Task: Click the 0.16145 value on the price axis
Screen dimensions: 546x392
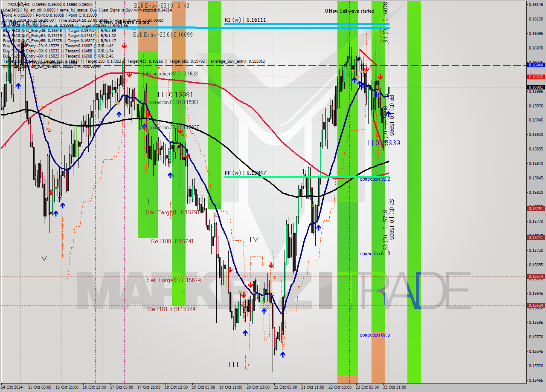Action: pos(536,4)
